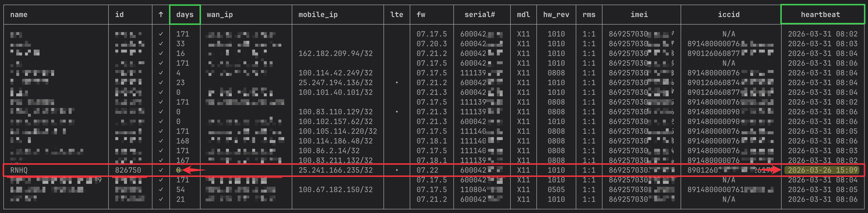Click the checkmark in the 33-days row

coord(161,44)
